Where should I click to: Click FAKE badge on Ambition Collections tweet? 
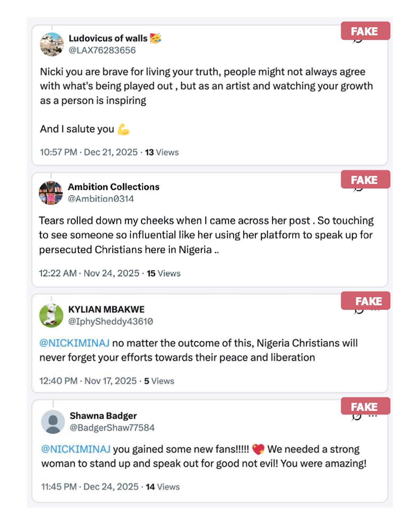tap(365, 180)
